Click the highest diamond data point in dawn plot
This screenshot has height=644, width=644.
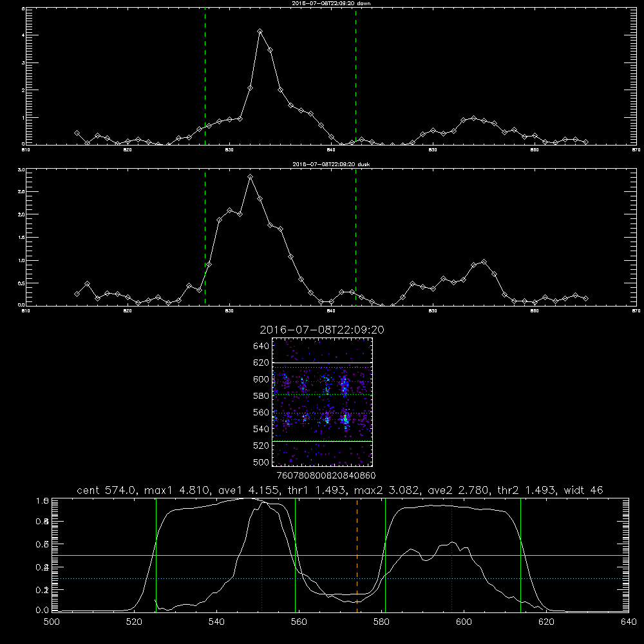pyautogui.click(x=260, y=31)
